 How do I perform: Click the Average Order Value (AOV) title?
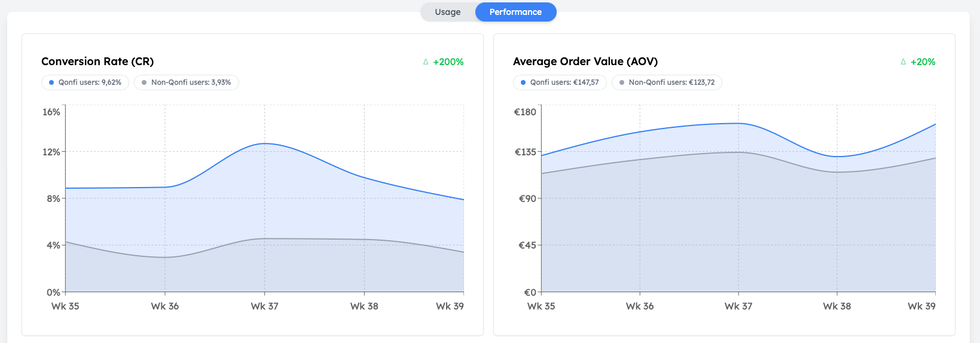click(585, 62)
